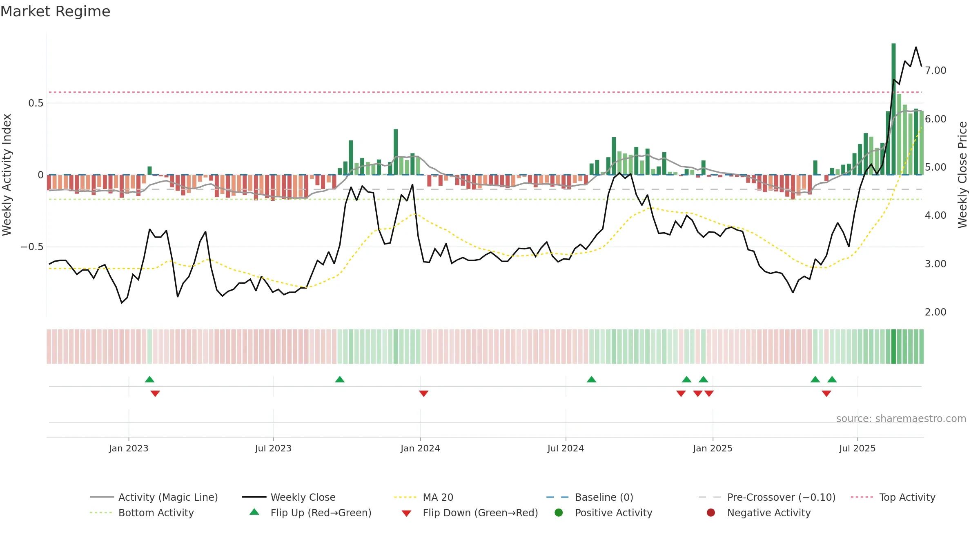Click the Jan 2025 x-axis label

713,448
